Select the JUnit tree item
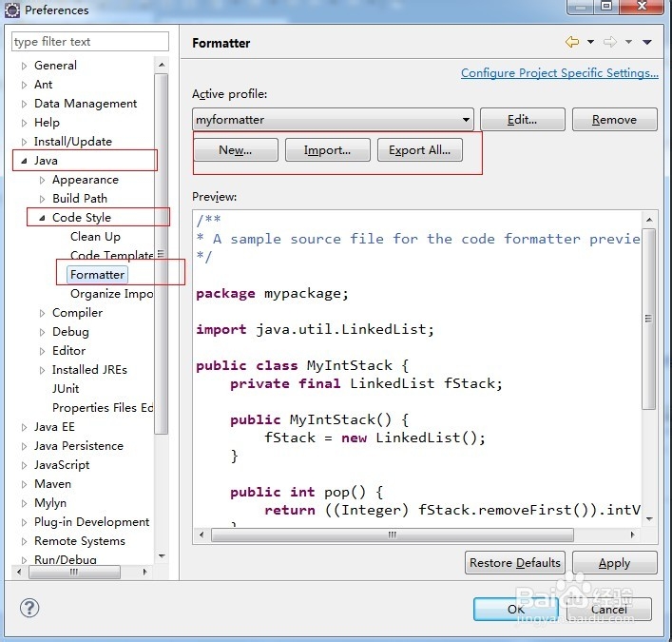This screenshot has width=672, height=642. tap(66, 389)
